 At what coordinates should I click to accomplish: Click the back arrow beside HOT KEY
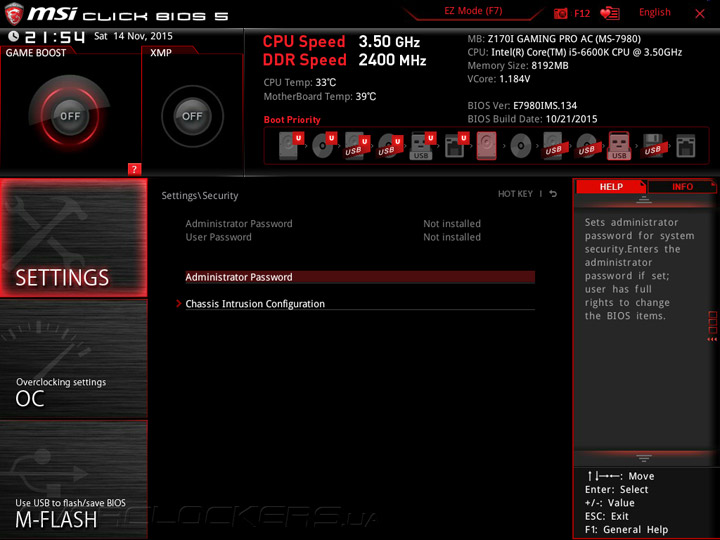click(x=553, y=194)
